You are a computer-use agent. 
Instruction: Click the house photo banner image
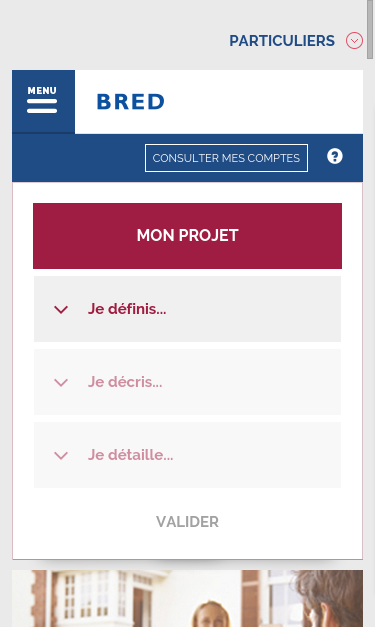(188, 598)
